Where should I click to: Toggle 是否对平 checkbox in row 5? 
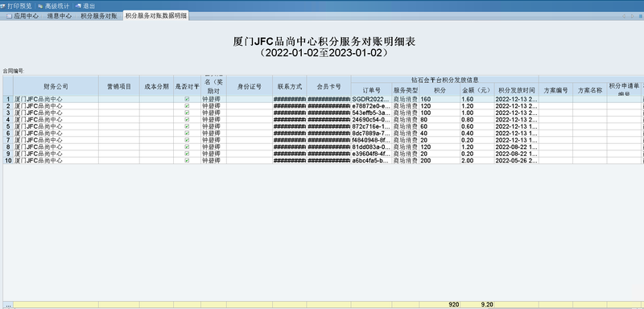tap(187, 126)
